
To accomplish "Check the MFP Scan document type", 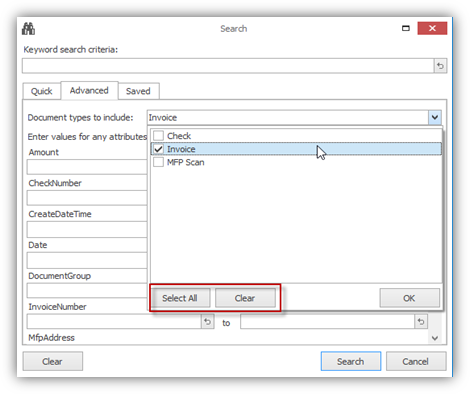I will click(x=158, y=162).
